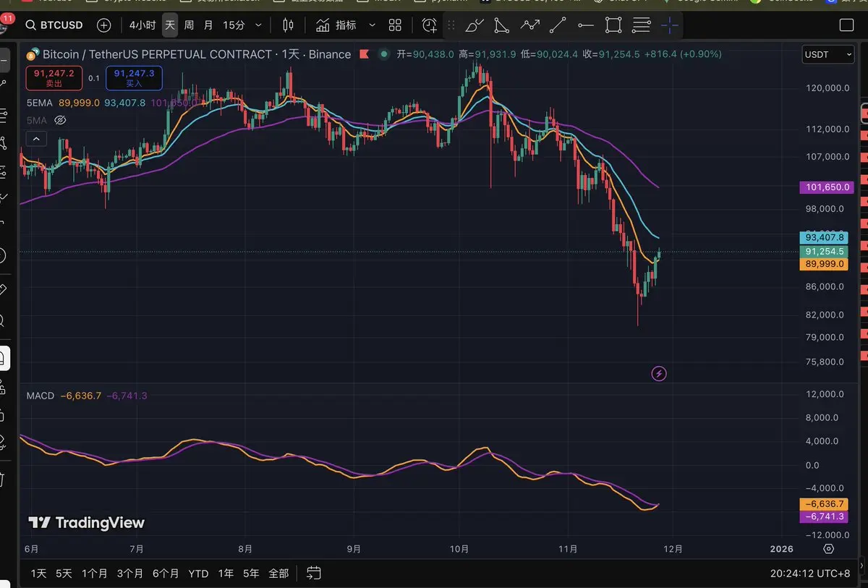
Task: Collapse the indicator legend with the chevron
Action: click(36, 138)
